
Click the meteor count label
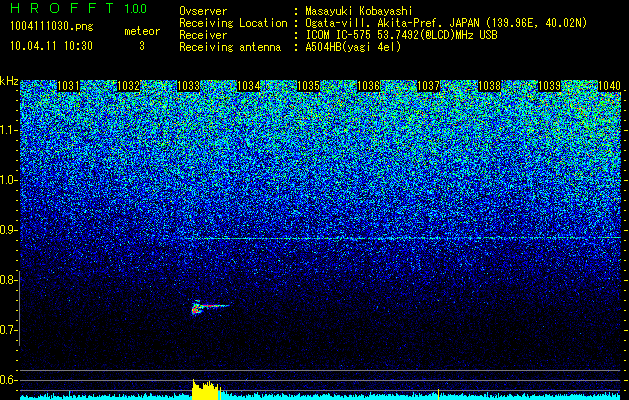click(x=142, y=31)
